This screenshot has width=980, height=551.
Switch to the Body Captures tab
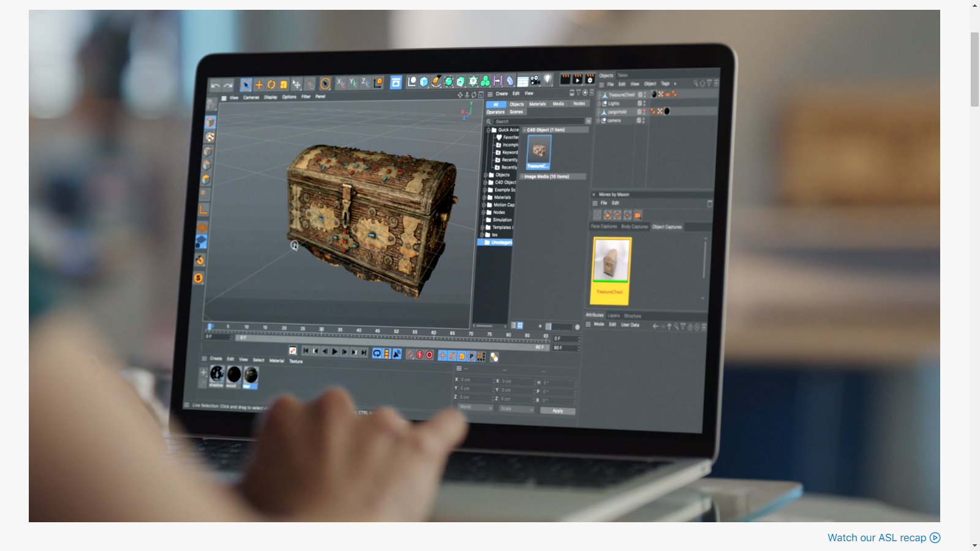(x=635, y=227)
